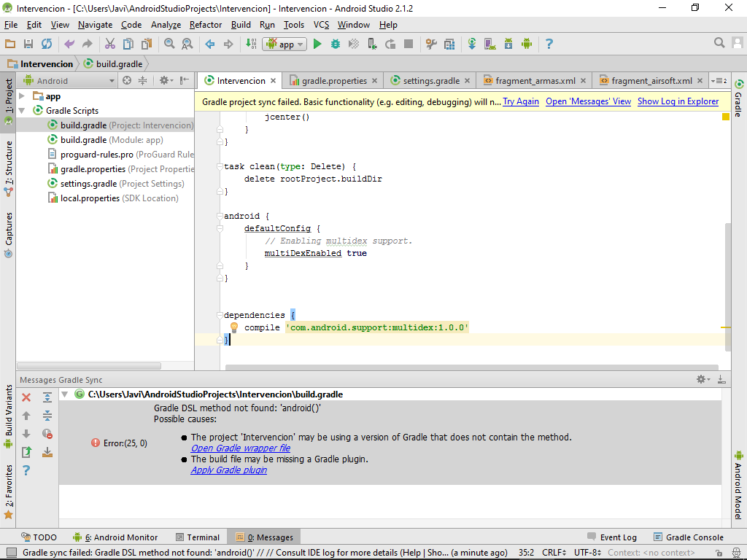
Task: Navigate back with left arrow
Action: [209, 44]
